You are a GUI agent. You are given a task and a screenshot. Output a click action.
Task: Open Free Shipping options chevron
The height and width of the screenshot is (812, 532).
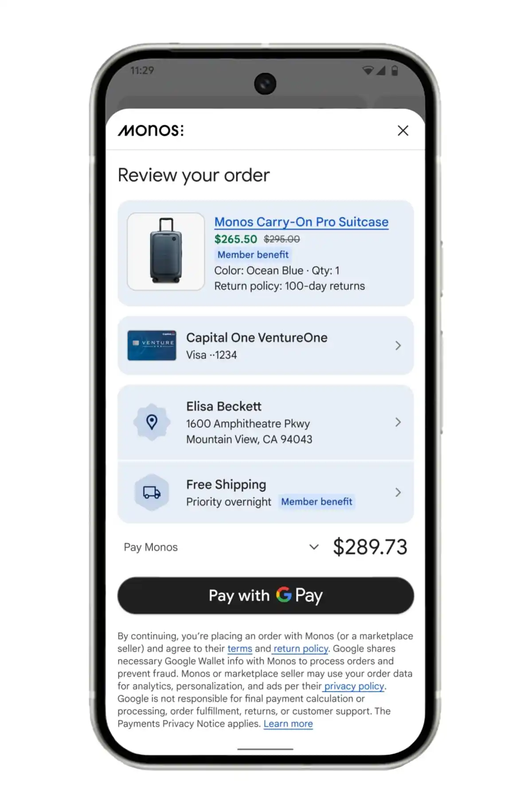[398, 493]
